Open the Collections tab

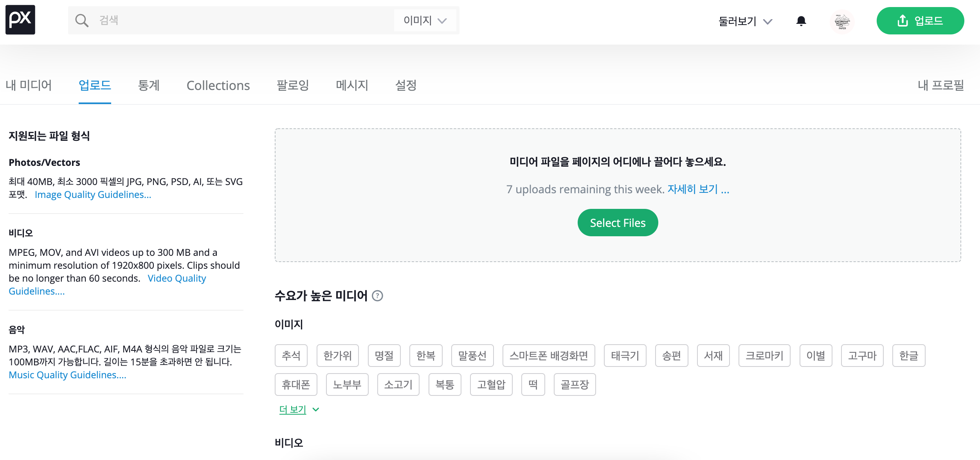218,85
